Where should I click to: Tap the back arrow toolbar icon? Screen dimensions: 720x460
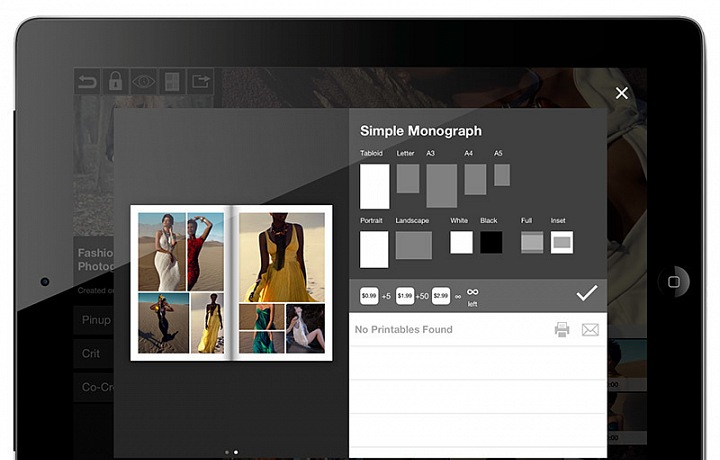coord(87,82)
